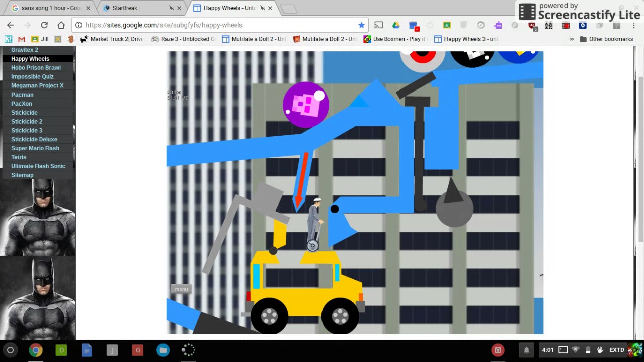The width and height of the screenshot is (644, 362).
Task: Open the Kahoot K! bookmark
Action: click(x=8, y=39)
